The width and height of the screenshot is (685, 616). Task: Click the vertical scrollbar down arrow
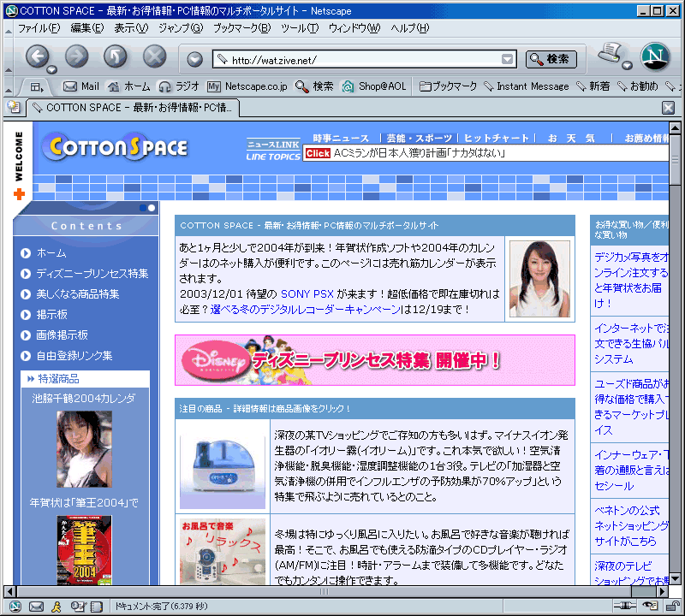(675, 579)
